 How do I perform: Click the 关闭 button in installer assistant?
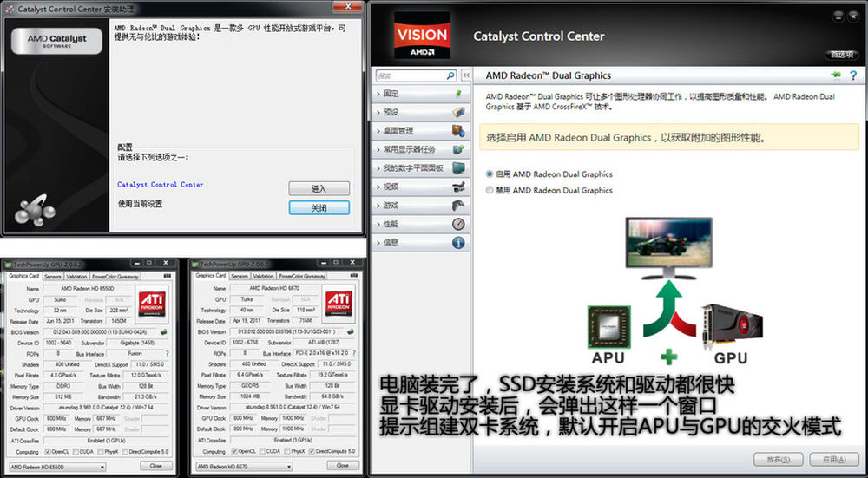319,208
